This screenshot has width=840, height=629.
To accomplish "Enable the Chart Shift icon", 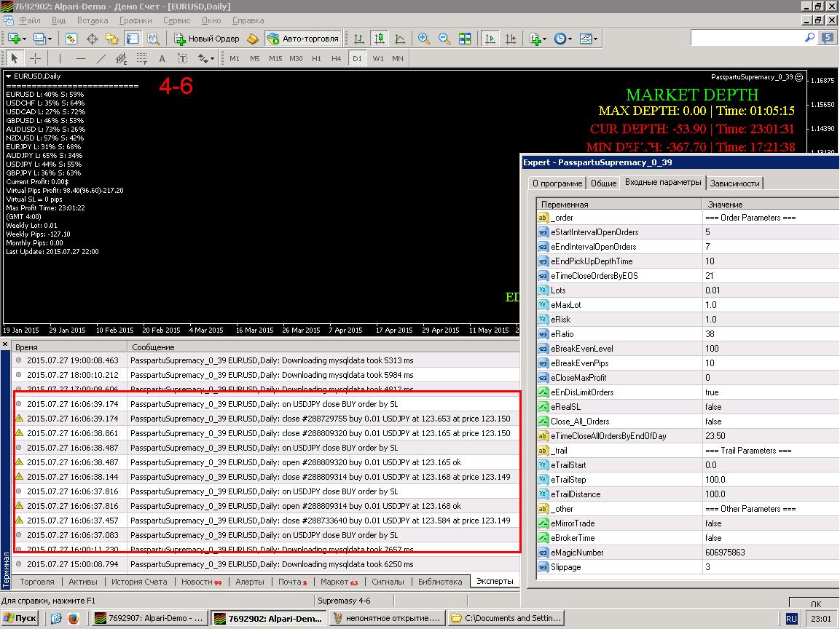I will point(511,39).
